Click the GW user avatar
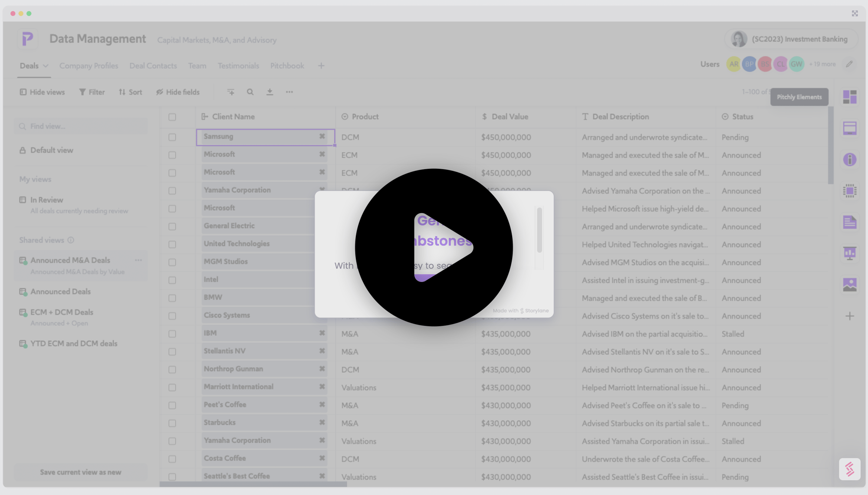This screenshot has width=868, height=495. [796, 64]
